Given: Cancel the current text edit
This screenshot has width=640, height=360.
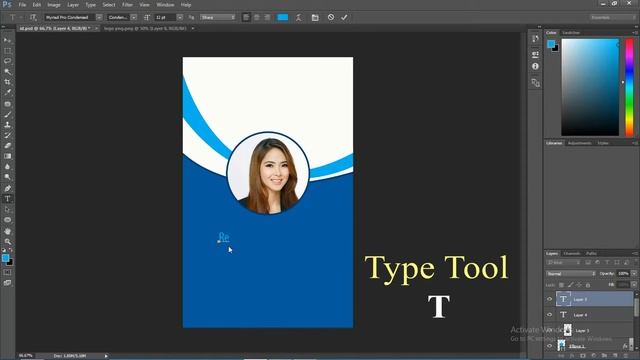Looking at the screenshot, I should (331, 17).
